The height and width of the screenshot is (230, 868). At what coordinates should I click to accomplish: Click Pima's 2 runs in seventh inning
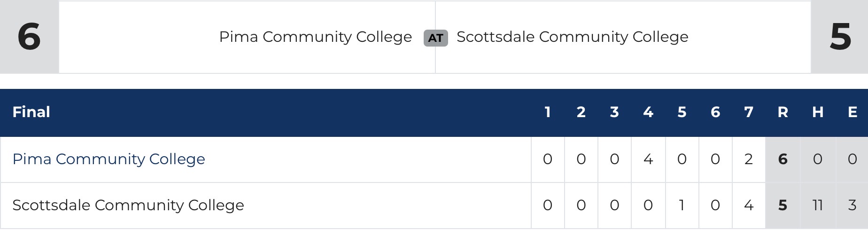tap(749, 159)
